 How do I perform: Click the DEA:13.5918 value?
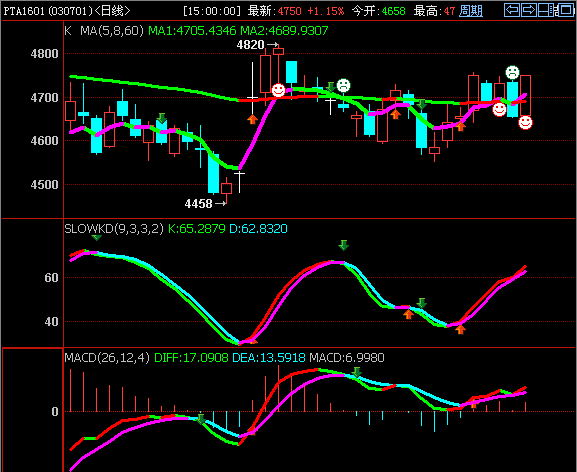click(x=269, y=358)
